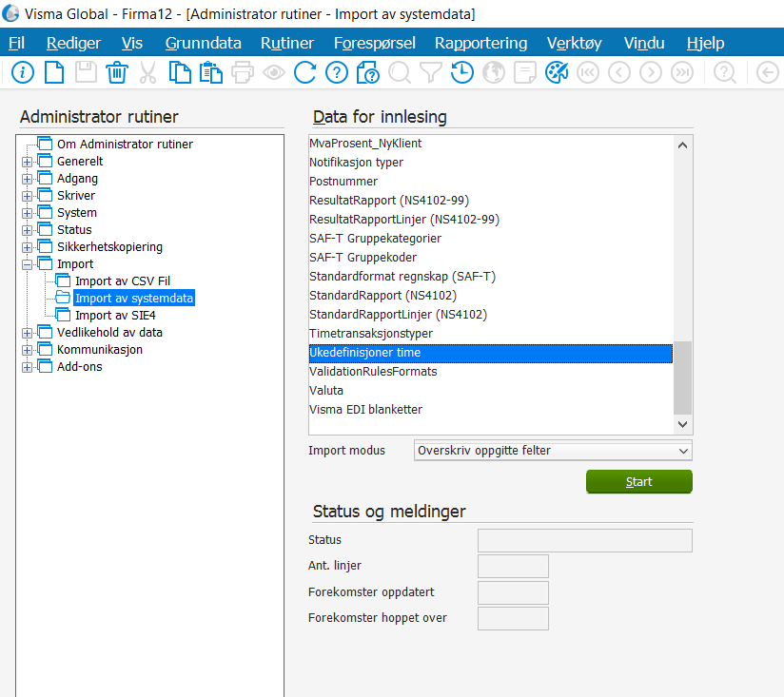Open the Rediger menu
The height and width of the screenshot is (697, 784).
pos(73,43)
